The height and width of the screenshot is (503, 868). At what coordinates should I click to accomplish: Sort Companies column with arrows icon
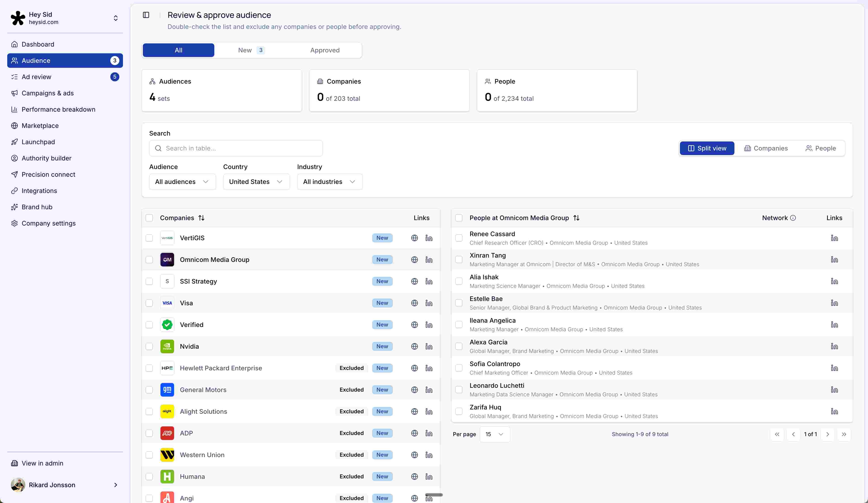[x=201, y=218]
